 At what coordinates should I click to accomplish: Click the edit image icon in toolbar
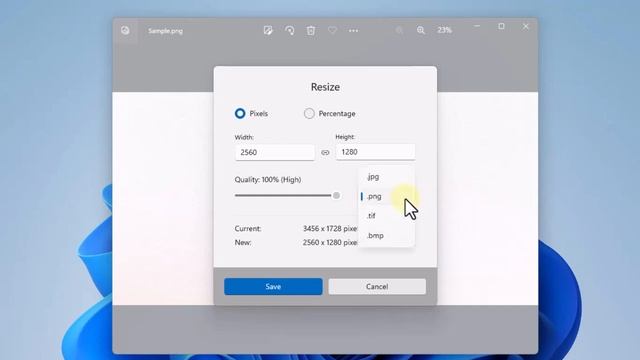click(268, 30)
